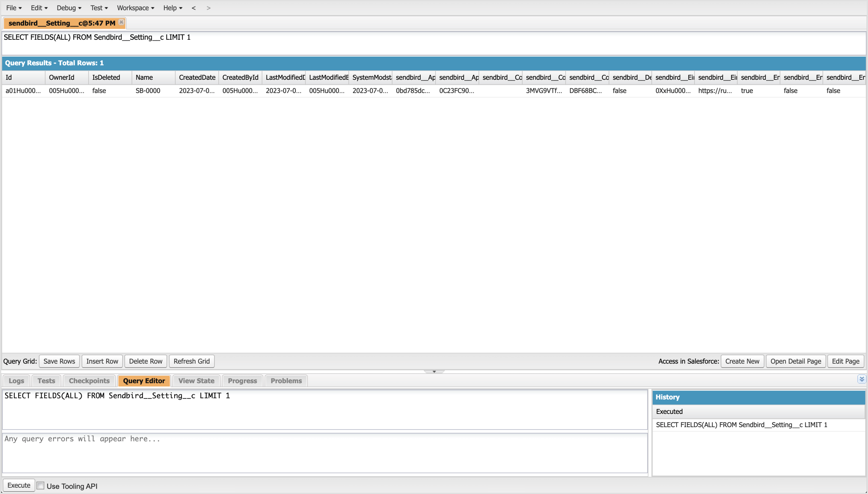Switch to the Logs tab
868x494 pixels.
pyautogui.click(x=16, y=381)
